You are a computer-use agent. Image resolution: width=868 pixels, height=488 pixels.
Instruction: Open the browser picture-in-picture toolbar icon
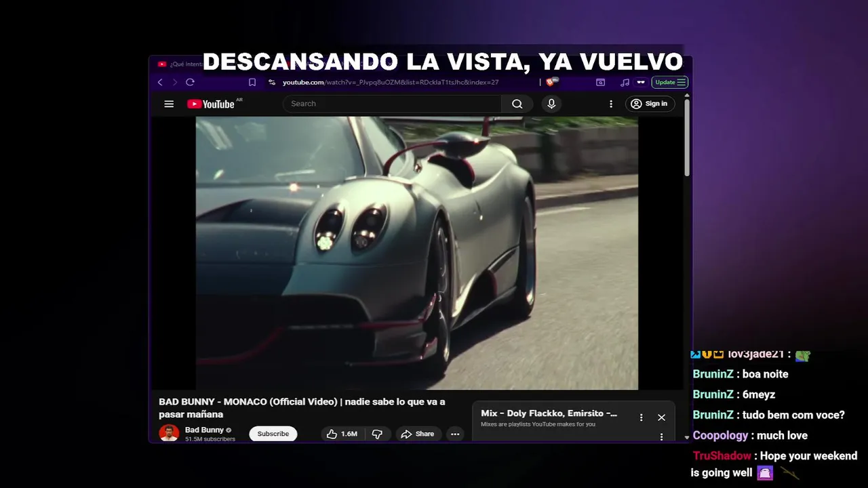600,82
